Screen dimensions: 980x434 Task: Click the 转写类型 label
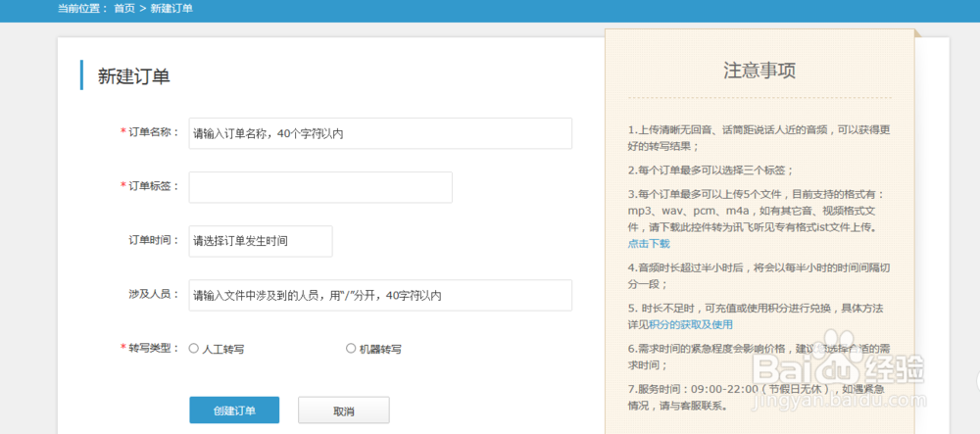click(153, 348)
